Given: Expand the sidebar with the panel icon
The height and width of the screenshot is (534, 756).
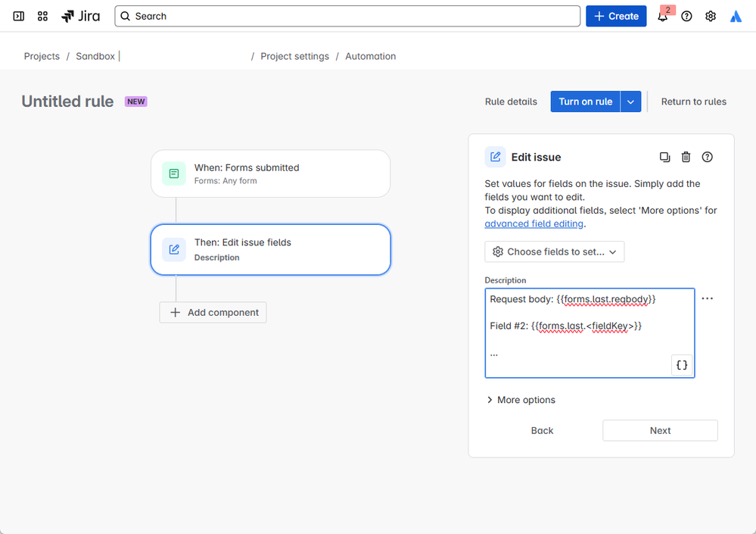Looking at the screenshot, I should click(18, 17).
